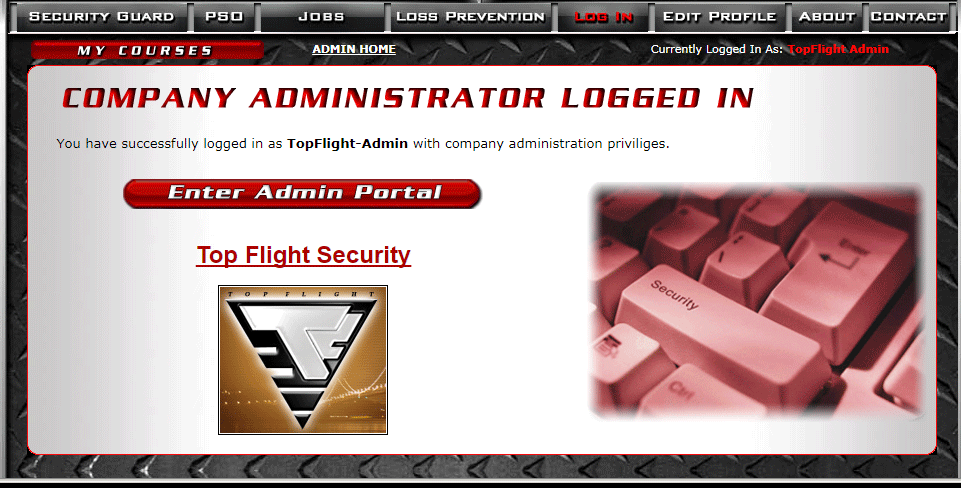Click the bold TopFlight-Admin text

[x=348, y=143]
